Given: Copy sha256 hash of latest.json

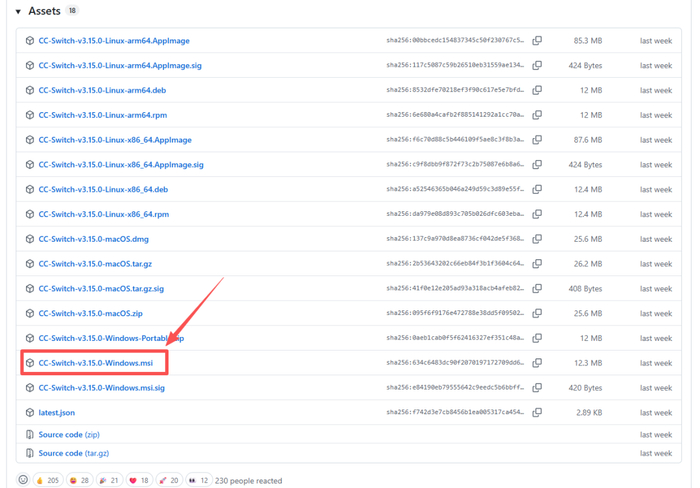Looking at the screenshot, I should click(x=537, y=413).
